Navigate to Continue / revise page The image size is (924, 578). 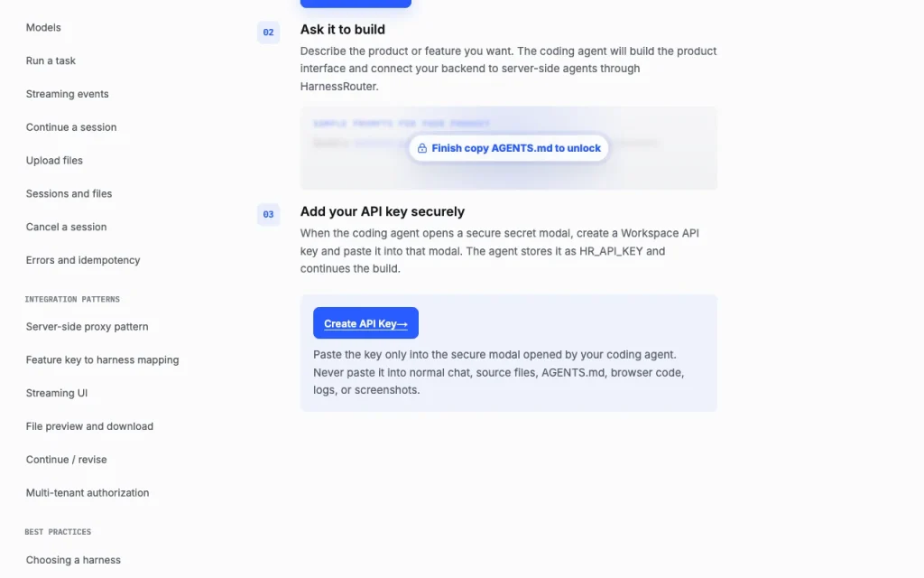coord(66,460)
